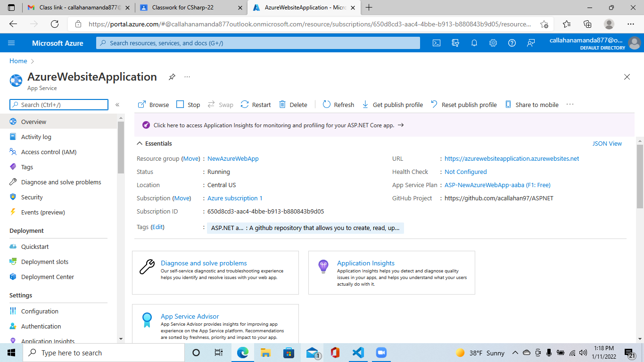Pin AzureWebsiteApplication to dashboard
Image resolution: width=644 pixels, height=362 pixels.
point(172,77)
